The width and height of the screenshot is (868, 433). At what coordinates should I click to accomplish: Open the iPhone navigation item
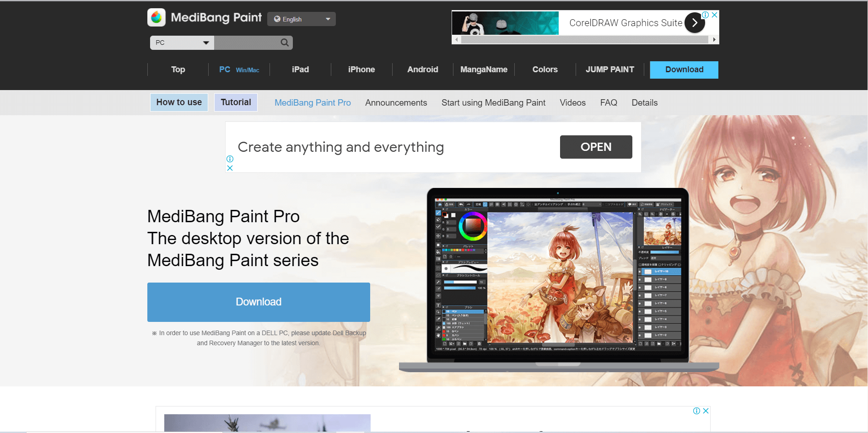(x=361, y=69)
